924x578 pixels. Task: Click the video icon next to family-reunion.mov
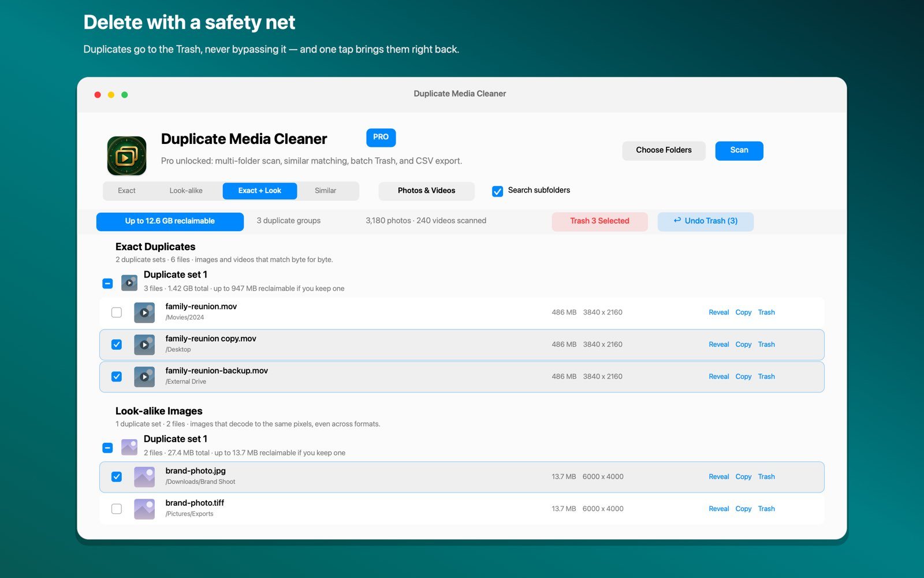click(144, 313)
